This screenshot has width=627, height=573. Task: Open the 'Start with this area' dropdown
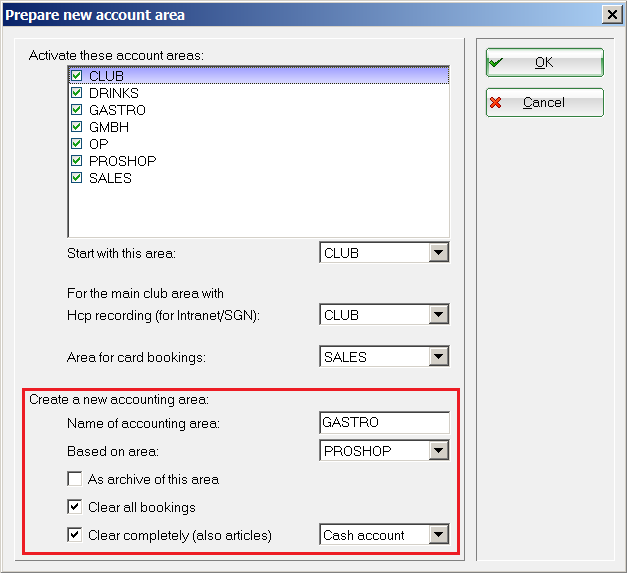(438, 254)
